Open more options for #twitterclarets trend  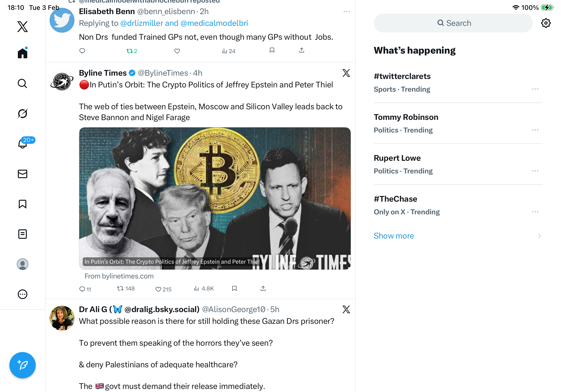coord(535,89)
